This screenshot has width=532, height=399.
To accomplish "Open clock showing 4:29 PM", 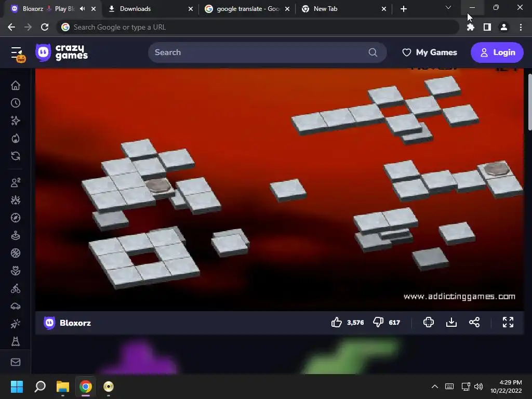I will point(506,387).
